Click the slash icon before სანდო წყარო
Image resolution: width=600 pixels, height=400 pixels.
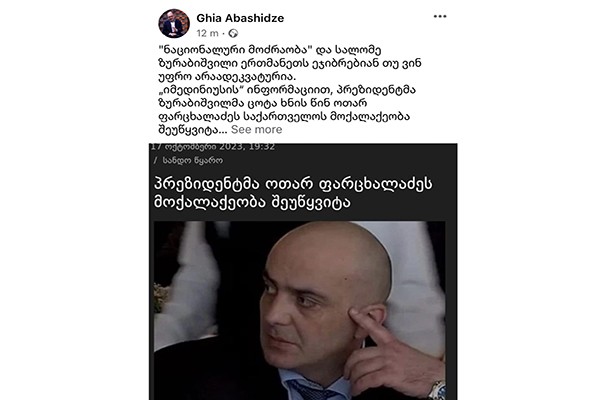[155, 160]
